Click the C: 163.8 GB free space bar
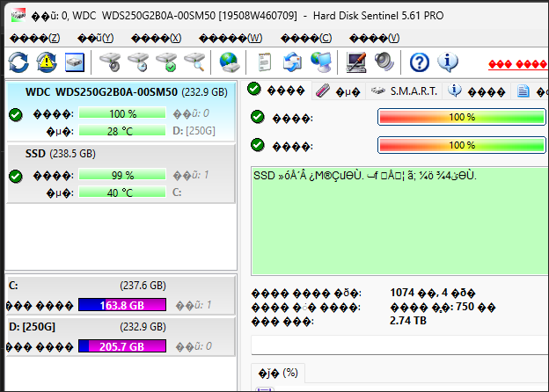 point(122,305)
